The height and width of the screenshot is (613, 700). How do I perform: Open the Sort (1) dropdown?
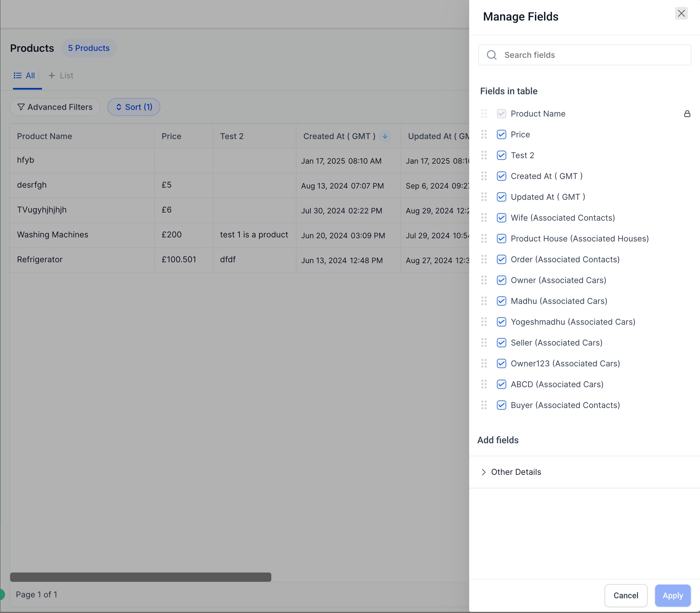pos(134,107)
